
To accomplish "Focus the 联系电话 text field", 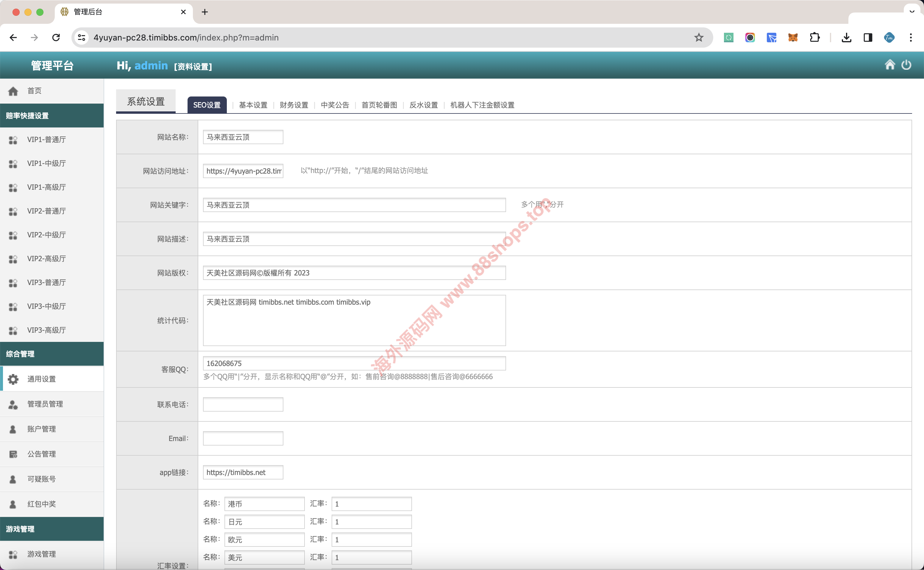I will pos(243,404).
